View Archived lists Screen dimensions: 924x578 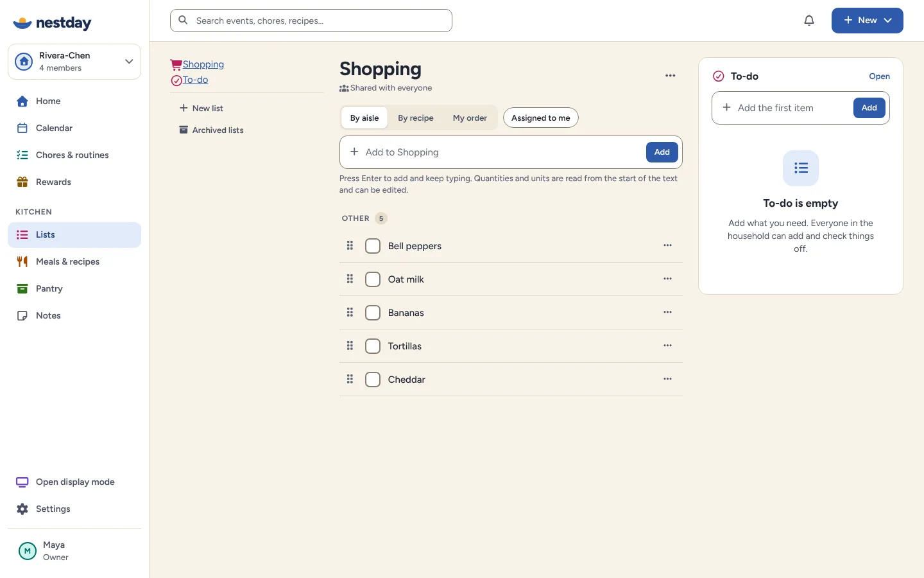[x=212, y=130]
